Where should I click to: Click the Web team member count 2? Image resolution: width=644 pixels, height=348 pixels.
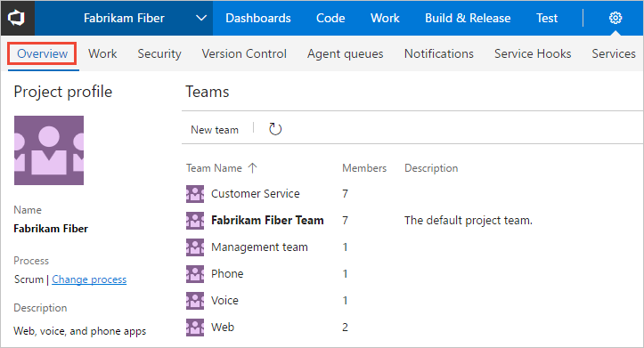[345, 327]
